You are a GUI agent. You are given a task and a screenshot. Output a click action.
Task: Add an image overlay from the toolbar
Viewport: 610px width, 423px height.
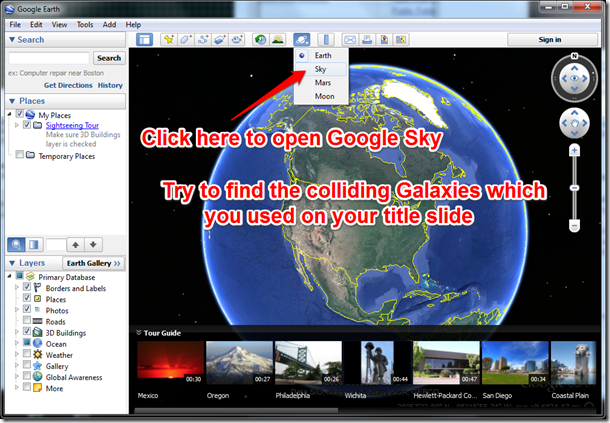[220, 40]
